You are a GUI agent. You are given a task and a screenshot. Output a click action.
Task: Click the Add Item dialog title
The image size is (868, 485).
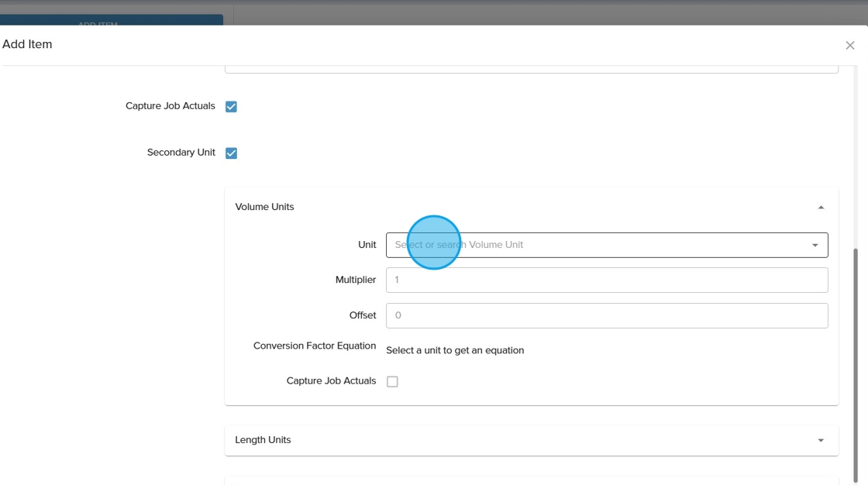click(27, 45)
